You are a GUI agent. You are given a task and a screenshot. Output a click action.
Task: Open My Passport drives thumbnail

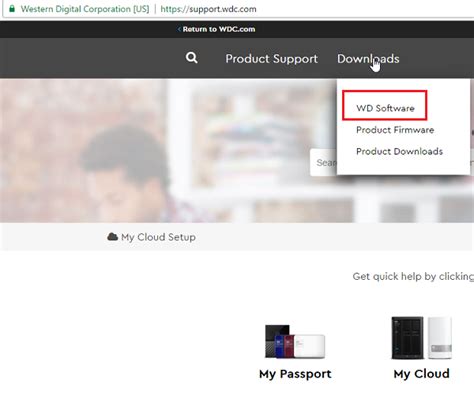[x=295, y=341]
